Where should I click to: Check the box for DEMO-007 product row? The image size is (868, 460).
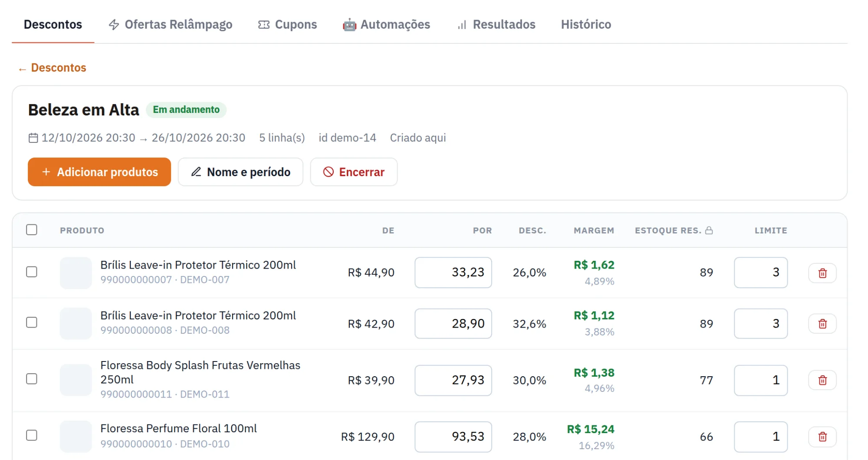pyautogui.click(x=32, y=272)
